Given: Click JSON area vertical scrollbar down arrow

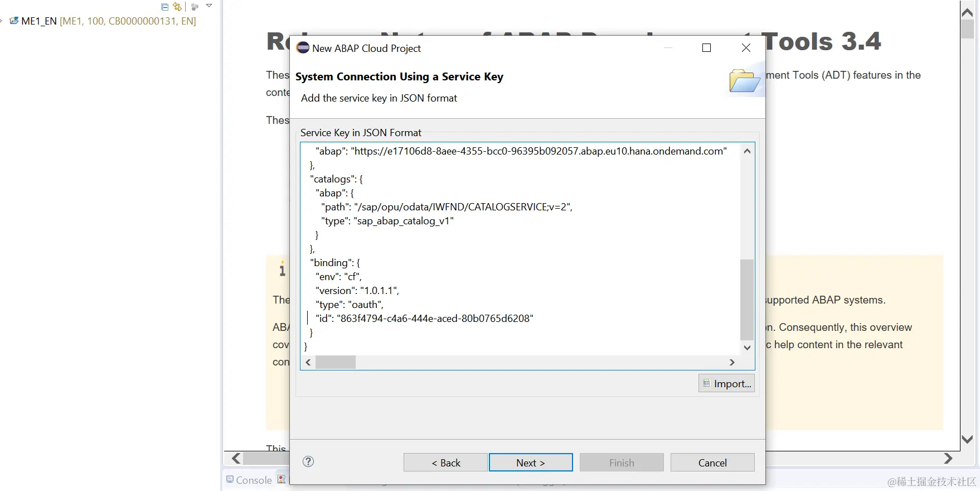Looking at the screenshot, I should (747, 348).
